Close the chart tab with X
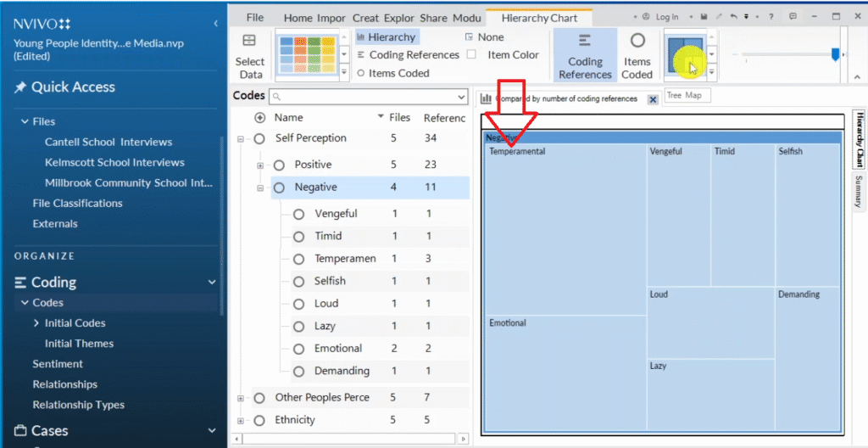The height and width of the screenshot is (448, 868). point(653,99)
